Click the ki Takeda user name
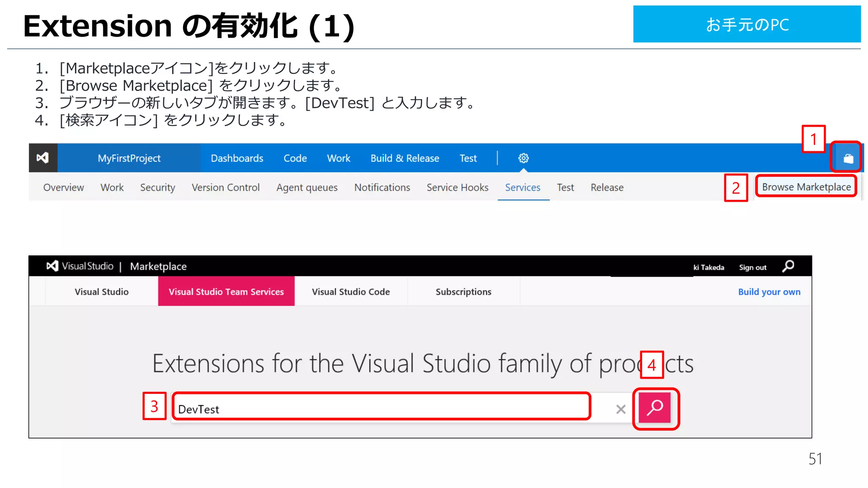The width and height of the screenshot is (868, 488). click(x=709, y=267)
